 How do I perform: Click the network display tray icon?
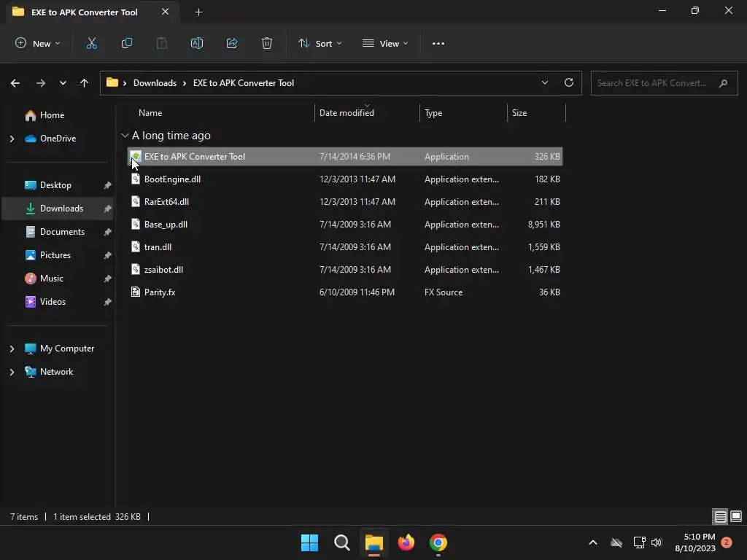(639, 542)
